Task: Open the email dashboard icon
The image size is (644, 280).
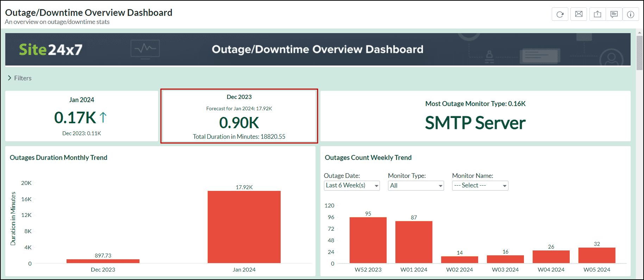Action: click(579, 14)
